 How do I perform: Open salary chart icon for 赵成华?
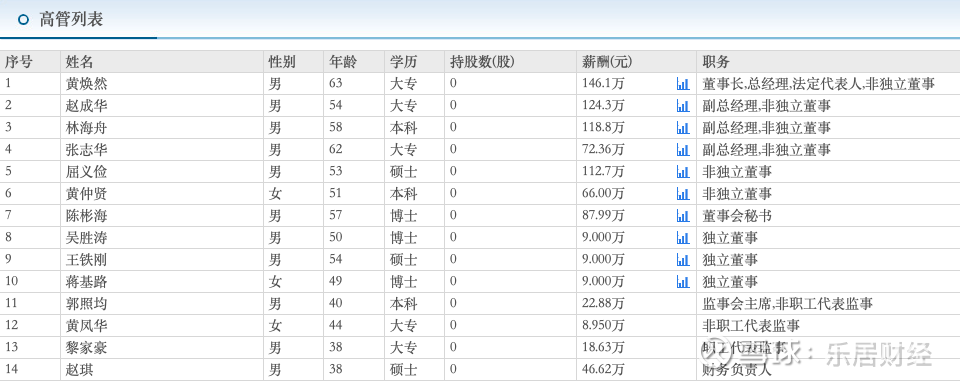pyautogui.click(x=683, y=106)
